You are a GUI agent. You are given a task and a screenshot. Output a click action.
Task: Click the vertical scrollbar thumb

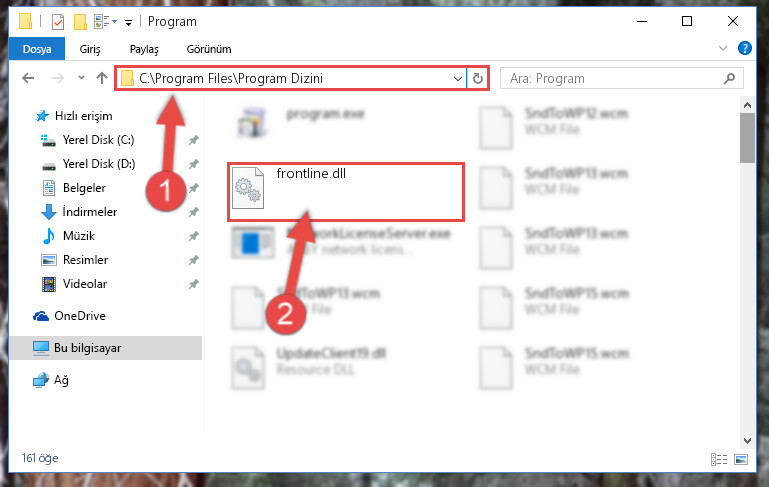747,137
